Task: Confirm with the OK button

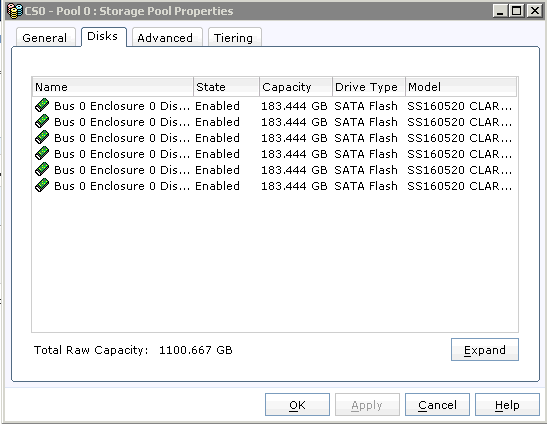Action: (x=297, y=404)
